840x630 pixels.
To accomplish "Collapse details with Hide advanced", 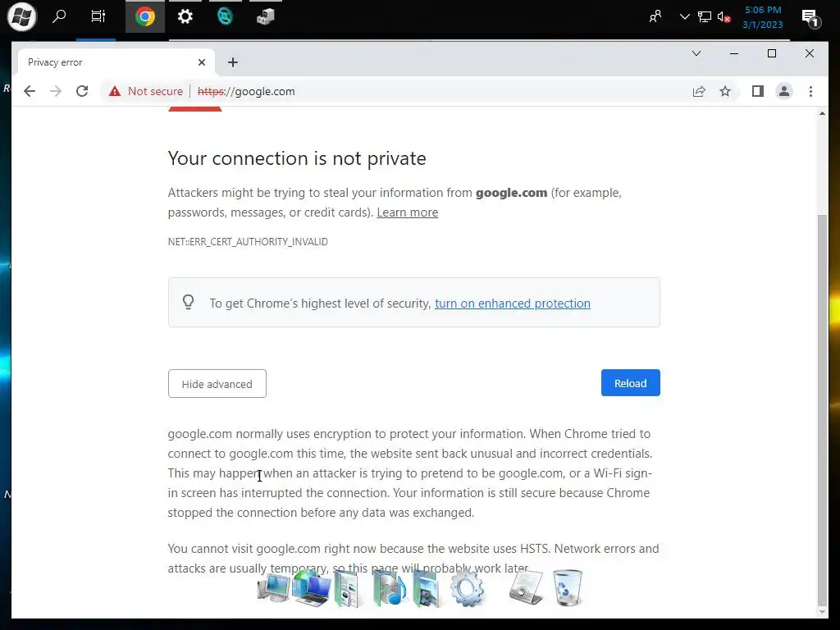I will coord(217,384).
